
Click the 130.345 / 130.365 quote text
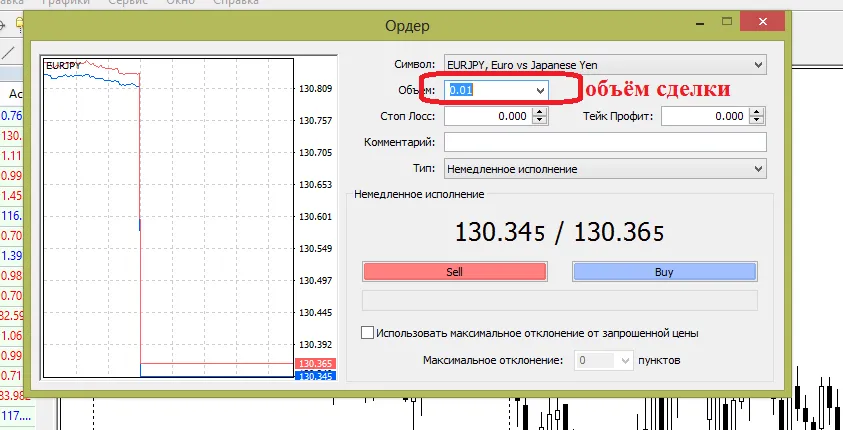[560, 232]
